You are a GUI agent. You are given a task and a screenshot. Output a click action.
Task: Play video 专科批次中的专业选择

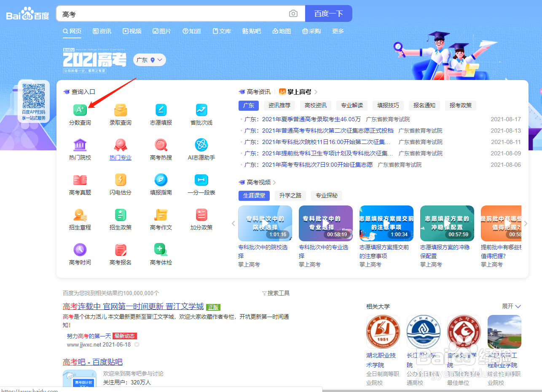326,223
